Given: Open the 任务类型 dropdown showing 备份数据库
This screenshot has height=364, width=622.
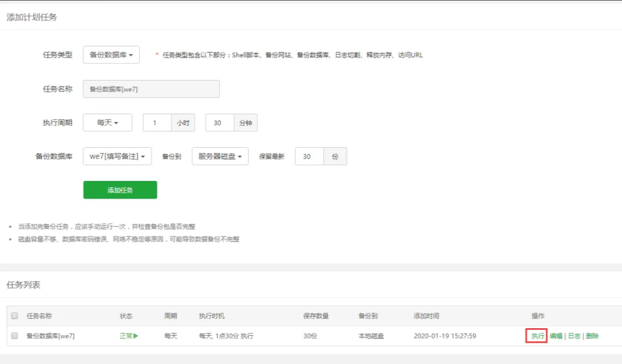Looking at the screenshot, I should [x=111, y=55].
